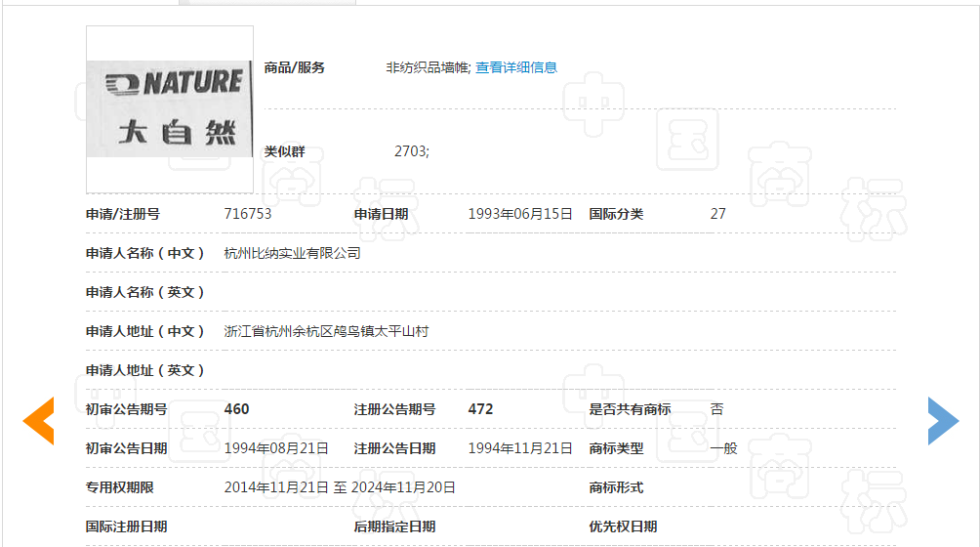Screen dimensions: 980x547
Task: Click the 商品/服务 label
Action: tap(295, 67)
